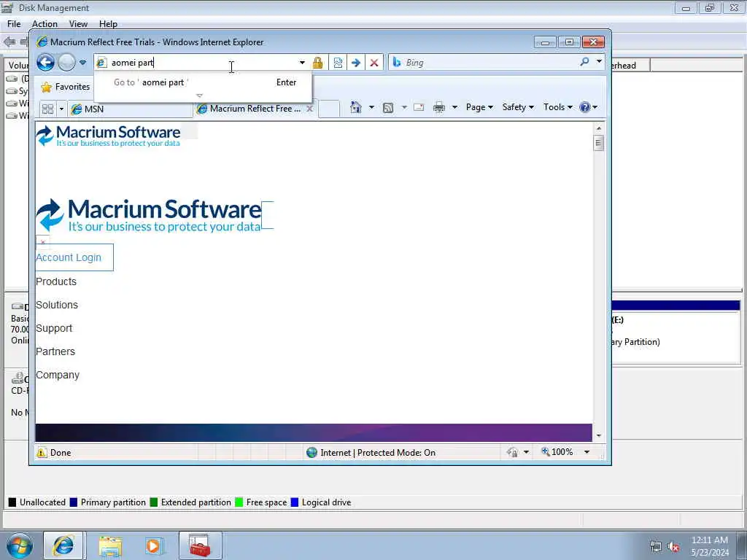Image resolution: width=747 pixels, height=560 pixels.
Task: Open the Favorites star button
Action: 66,87
